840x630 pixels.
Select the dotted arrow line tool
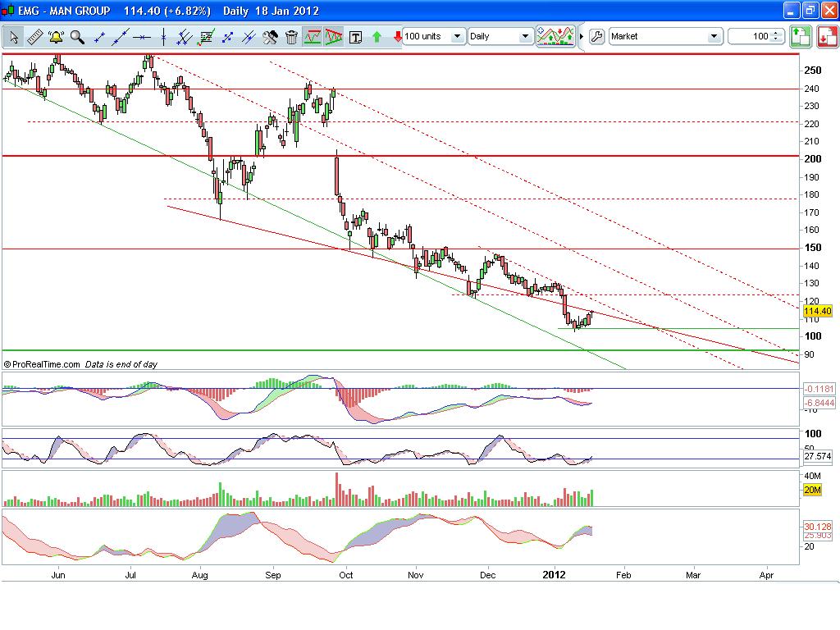(227, 37)
